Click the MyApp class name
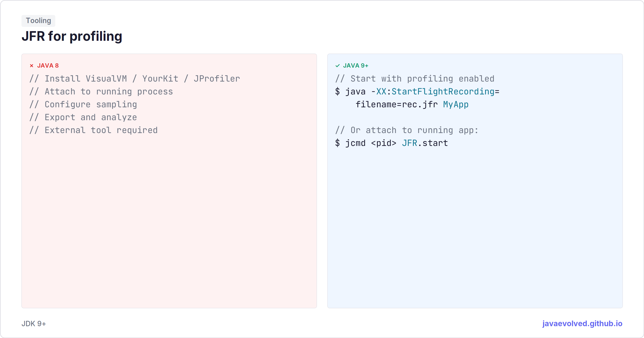 click(456, 104)
